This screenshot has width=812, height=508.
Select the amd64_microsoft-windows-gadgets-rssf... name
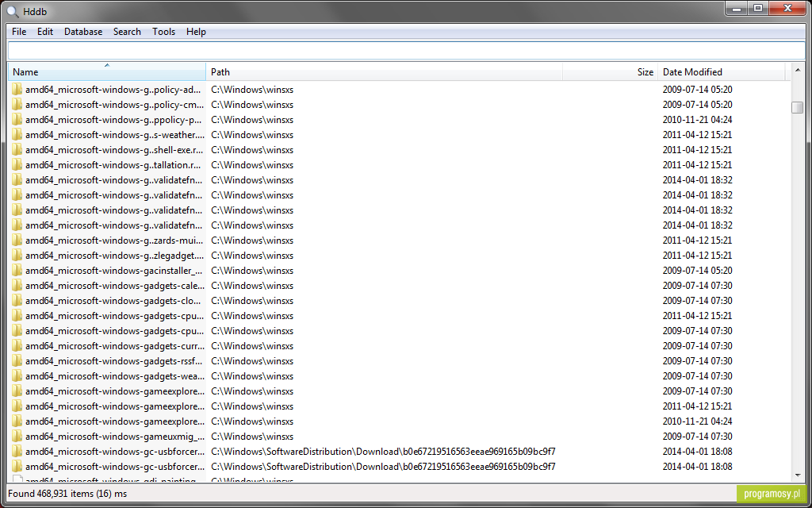click(114, 361)
